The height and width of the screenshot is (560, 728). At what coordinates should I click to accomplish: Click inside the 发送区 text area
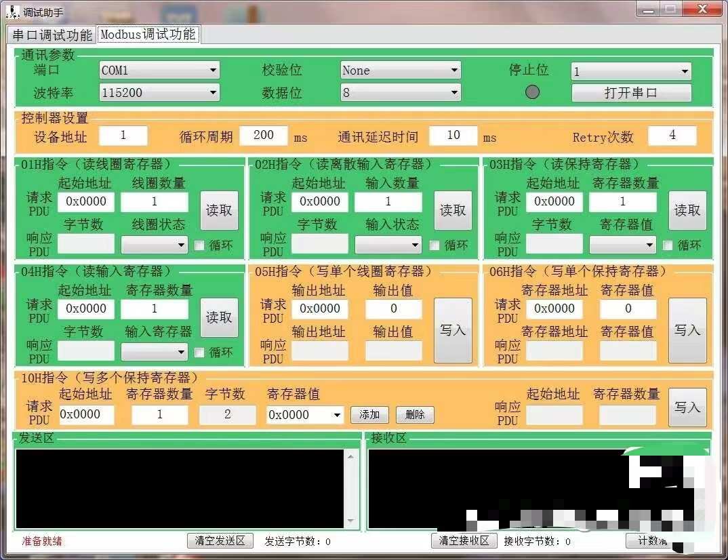180,489
